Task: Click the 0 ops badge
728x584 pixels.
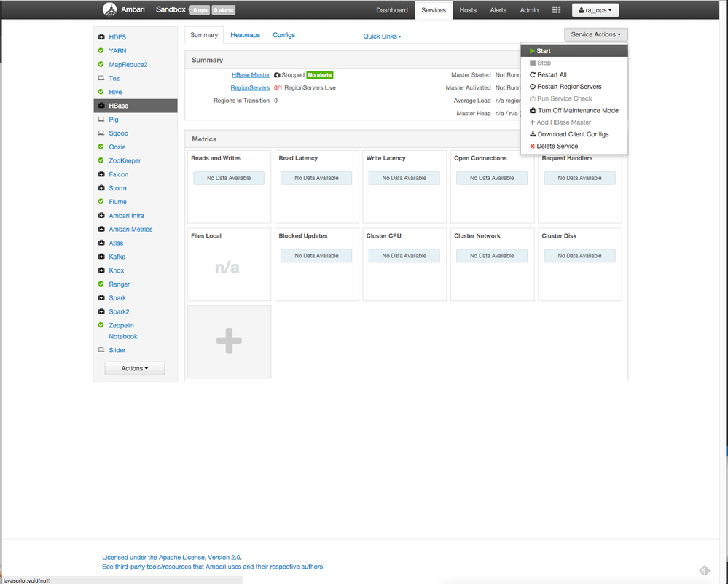Action: point(200,9)
